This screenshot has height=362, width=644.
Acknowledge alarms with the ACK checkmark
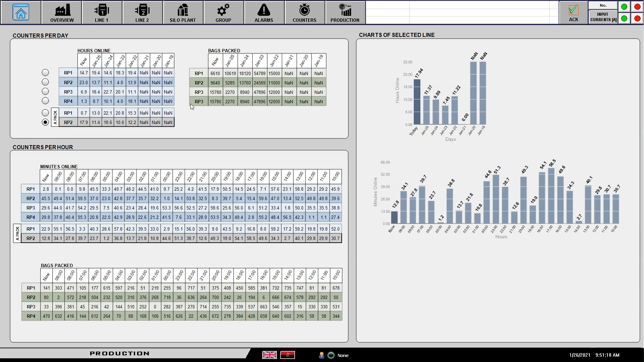click(573, 13)
